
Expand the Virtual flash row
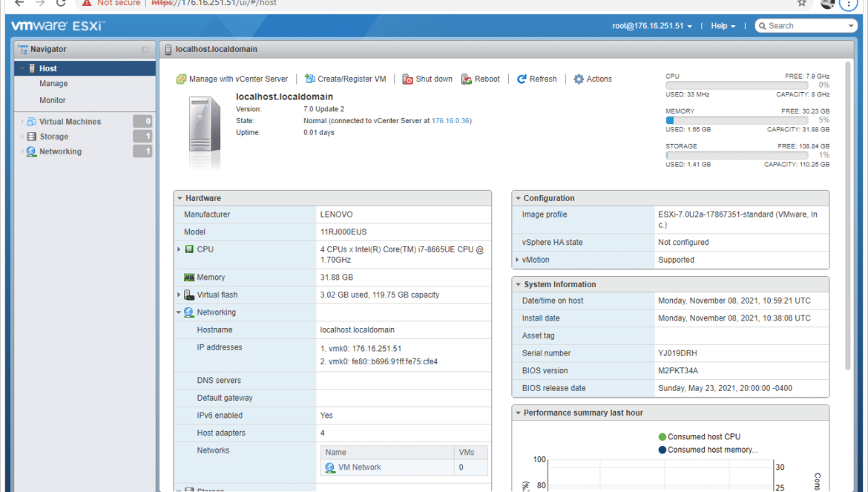(179, 295)
